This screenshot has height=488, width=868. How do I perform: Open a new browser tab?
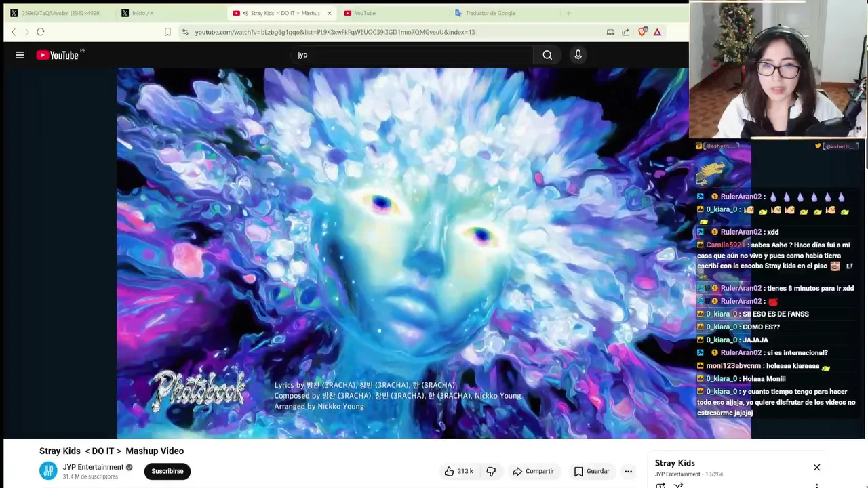(x=568, y=13)
